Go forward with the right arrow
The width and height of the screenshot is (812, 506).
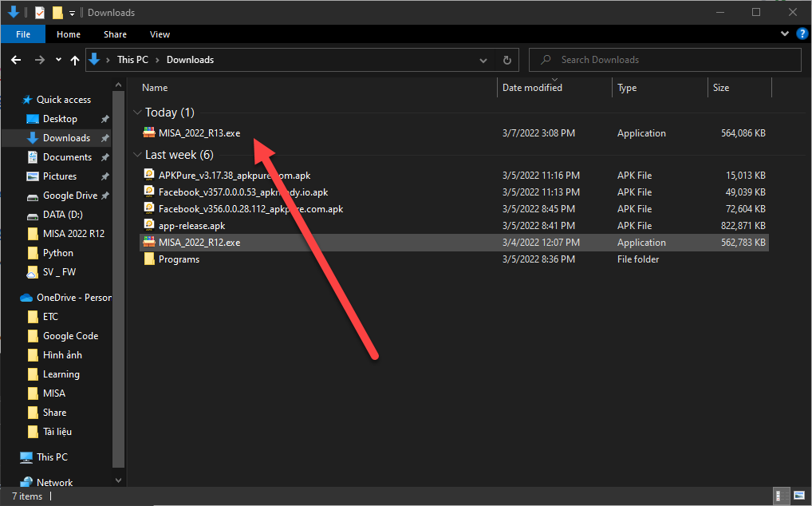tap(39, 60)
